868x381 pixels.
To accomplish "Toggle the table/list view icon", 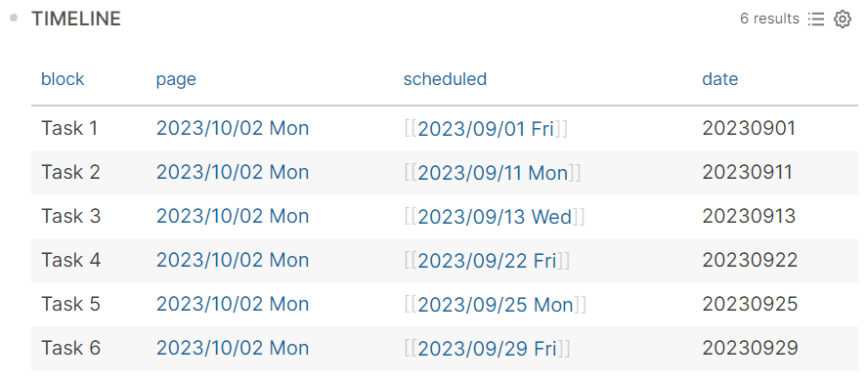I will coord(816,20).
